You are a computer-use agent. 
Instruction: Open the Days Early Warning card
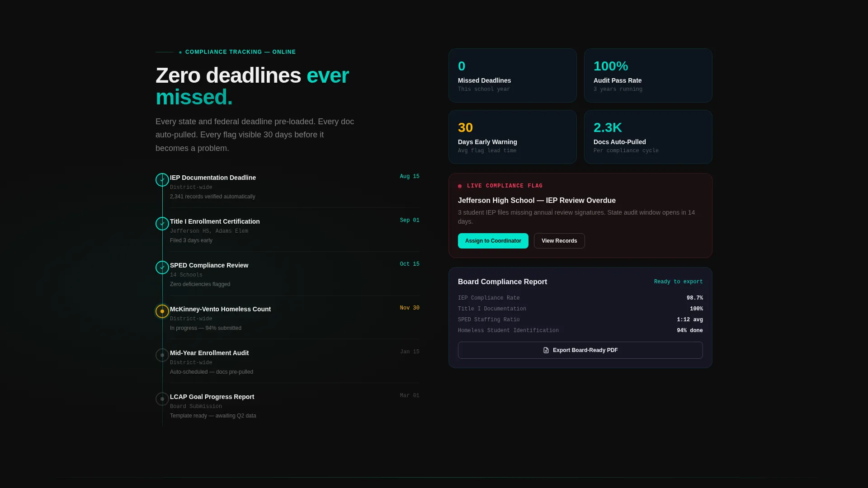click(512, 137)
